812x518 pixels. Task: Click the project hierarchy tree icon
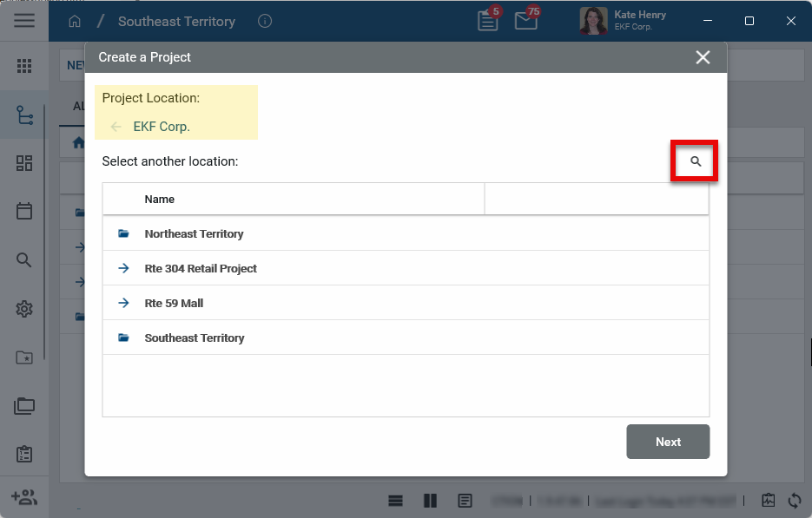click(24, 115)
